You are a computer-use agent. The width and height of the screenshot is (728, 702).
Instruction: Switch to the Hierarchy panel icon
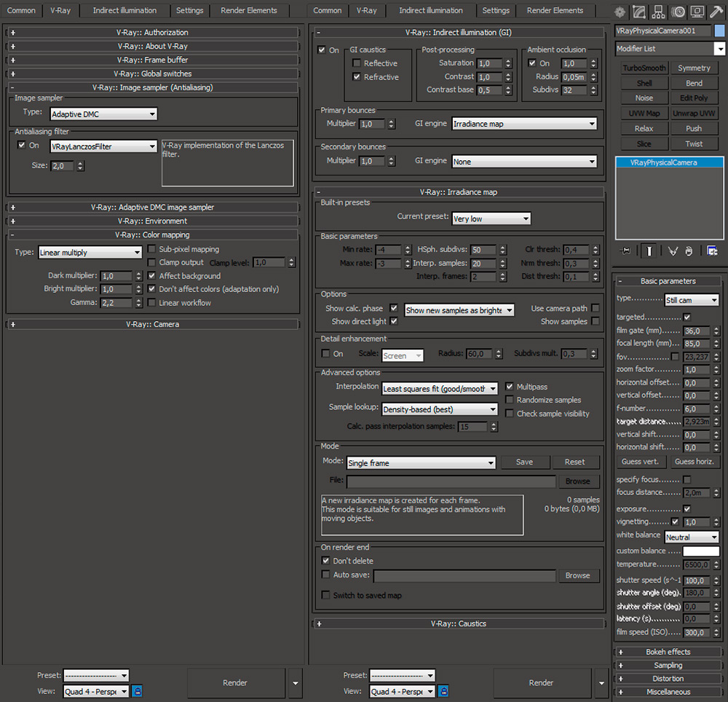pos(658,12)
